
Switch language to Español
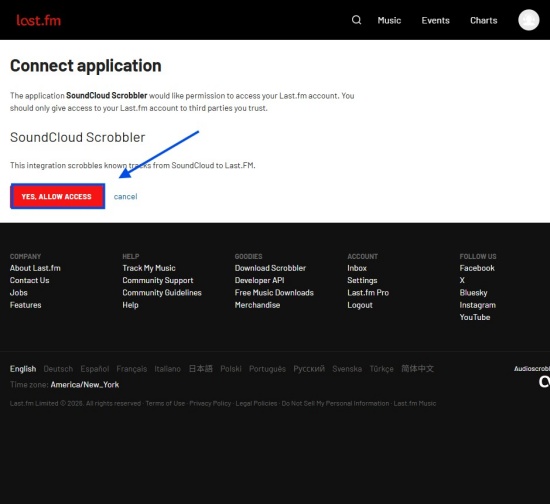pos(95,369)
